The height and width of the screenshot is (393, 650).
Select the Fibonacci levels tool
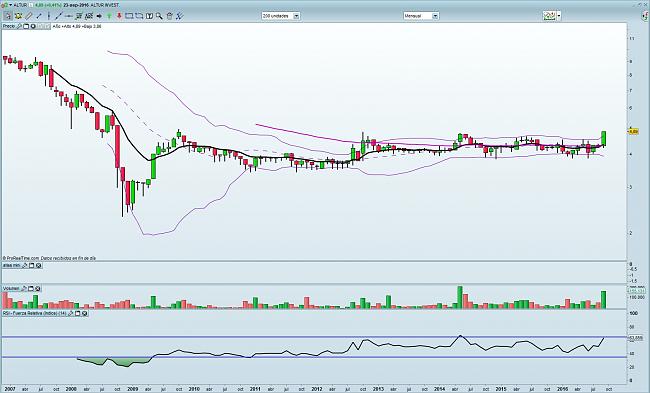click(78, 16)
